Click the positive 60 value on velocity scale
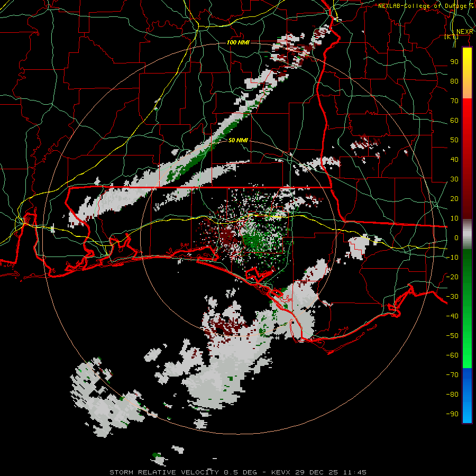 pyautogui.click(x=454, y=121)
